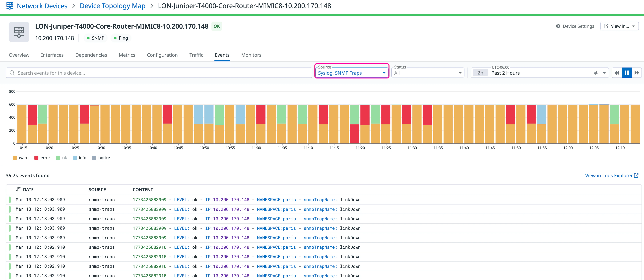
Task: Switch to the Interfaces tab
Action: (52, 55)
